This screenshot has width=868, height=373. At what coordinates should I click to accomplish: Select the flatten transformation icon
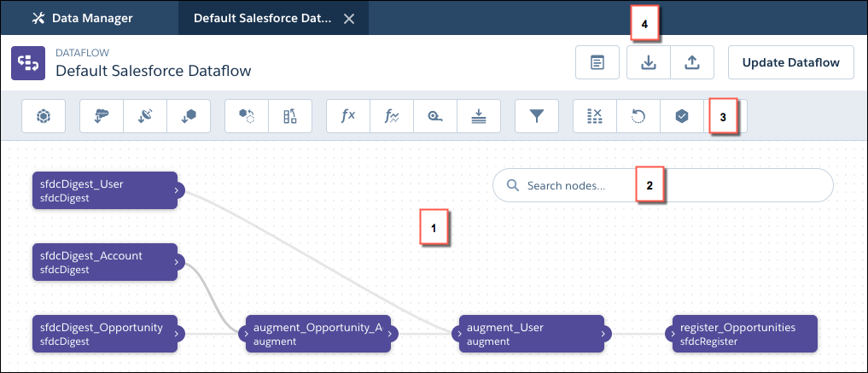[479, 117]
